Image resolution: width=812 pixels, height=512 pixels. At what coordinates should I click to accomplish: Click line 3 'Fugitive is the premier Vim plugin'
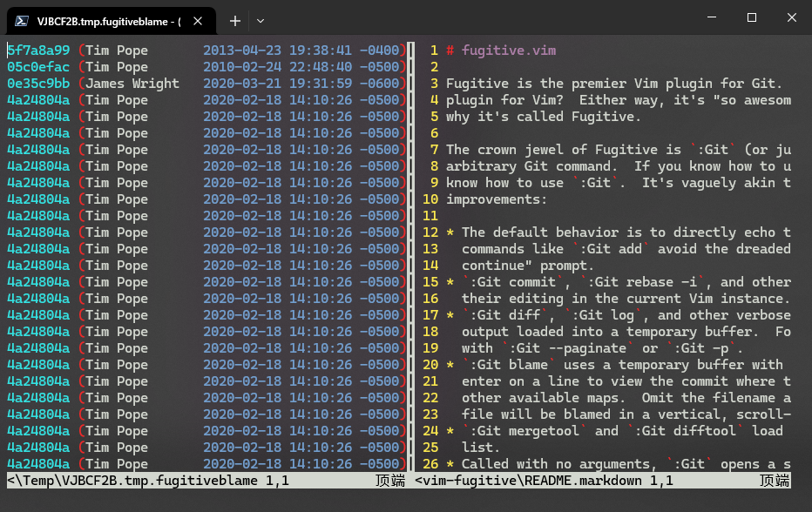(614, 84)
